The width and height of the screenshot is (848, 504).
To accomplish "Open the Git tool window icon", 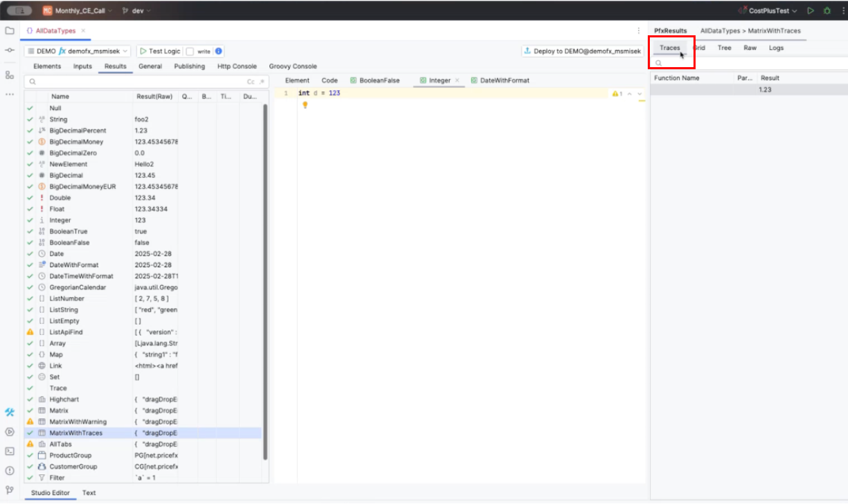I will pyautogui.click(x=10, y=489).
